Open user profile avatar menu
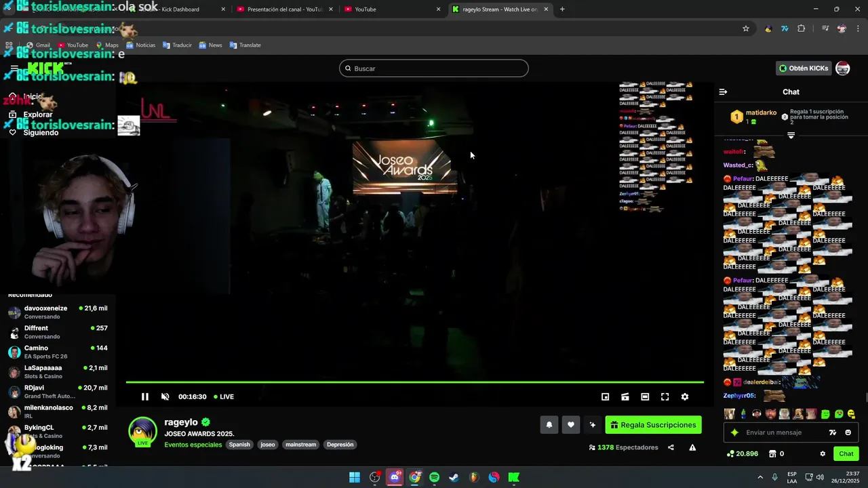868x488 pixels. coord(843,68)
